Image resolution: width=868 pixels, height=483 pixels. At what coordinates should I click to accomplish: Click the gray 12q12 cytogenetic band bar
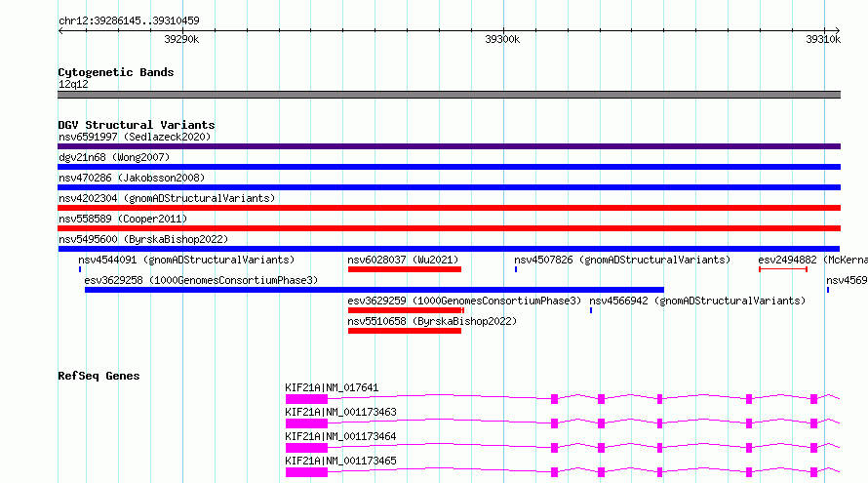449,95
